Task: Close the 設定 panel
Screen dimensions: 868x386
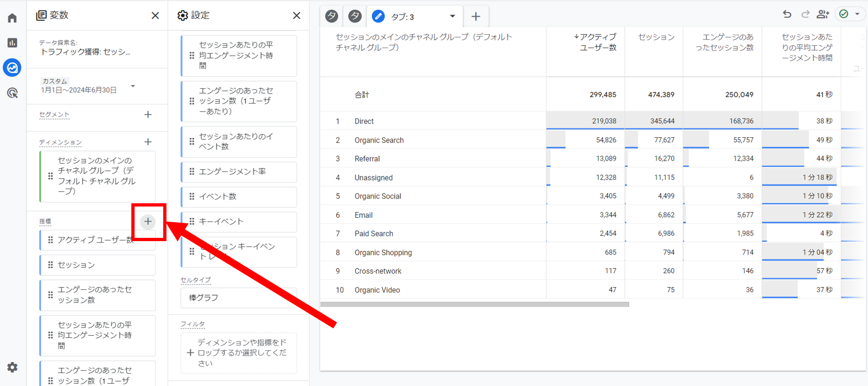Action: click(296, 16)
